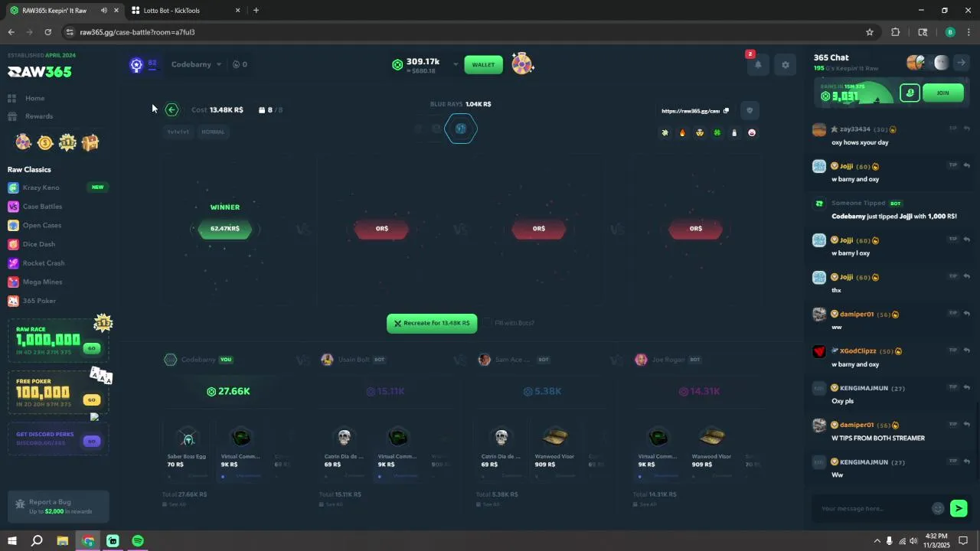Viewport: 980px width, 551px height.
Task: Open the RAW365 logo home link
Action: [x=40, y=72]
